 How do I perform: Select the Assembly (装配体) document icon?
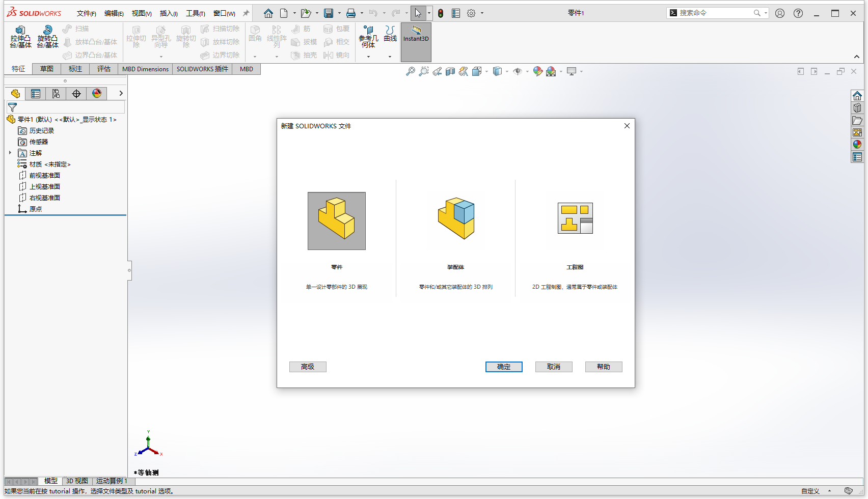456,218
